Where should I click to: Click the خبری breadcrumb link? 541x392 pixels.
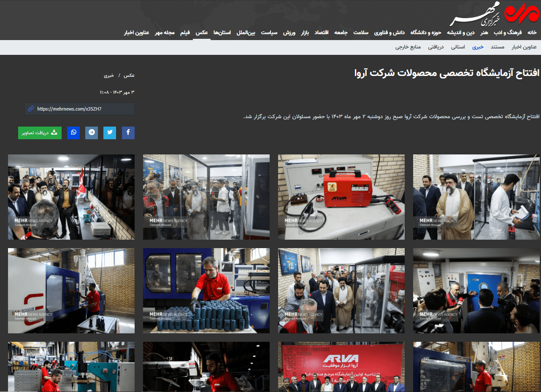(109, 76)
